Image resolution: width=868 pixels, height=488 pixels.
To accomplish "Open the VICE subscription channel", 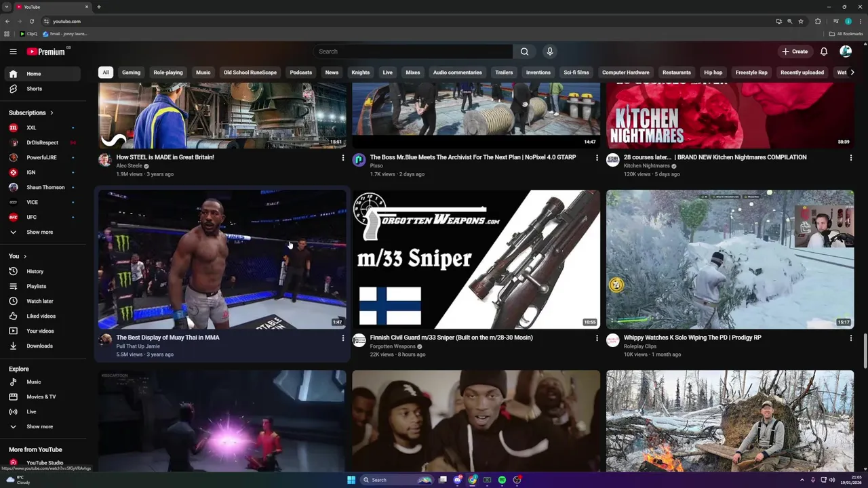I will click(x=42, y=202).
